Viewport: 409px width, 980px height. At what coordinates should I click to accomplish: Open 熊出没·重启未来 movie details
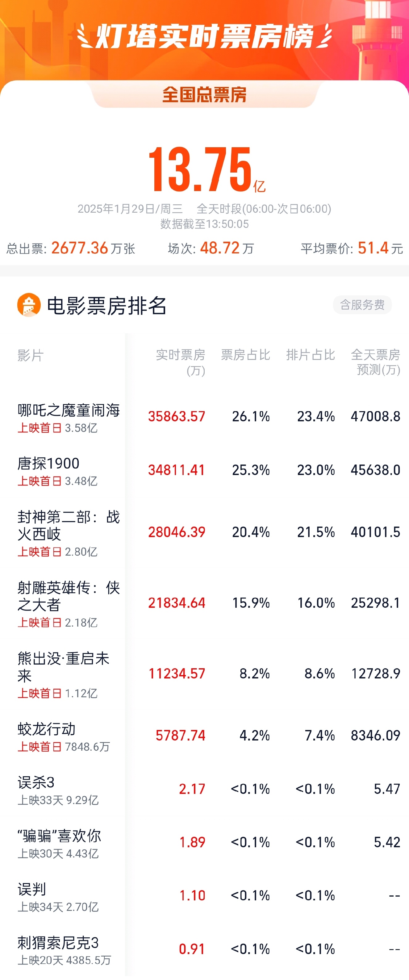[64, 667]
